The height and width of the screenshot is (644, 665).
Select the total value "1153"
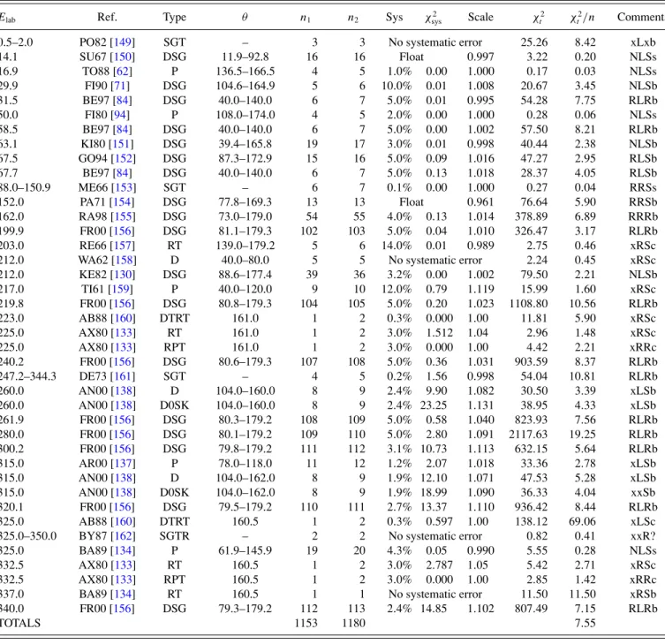point(306,623)
